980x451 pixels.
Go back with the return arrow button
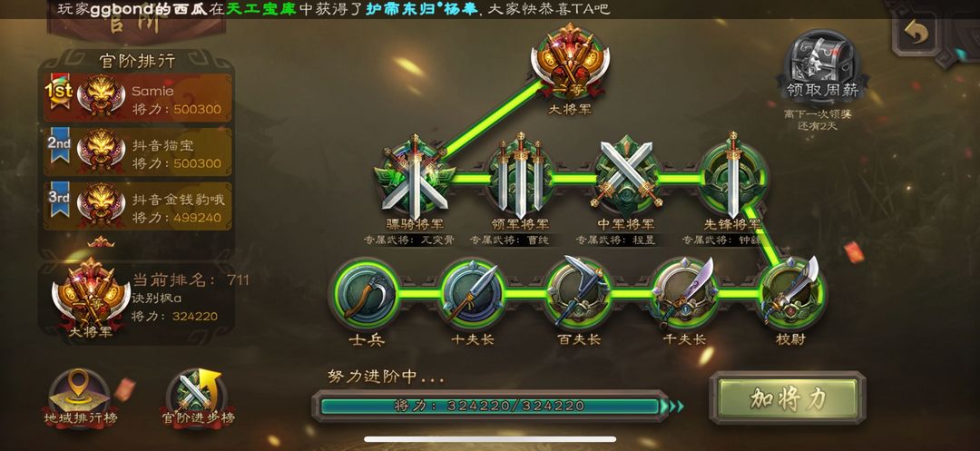(x=916, y=34)
